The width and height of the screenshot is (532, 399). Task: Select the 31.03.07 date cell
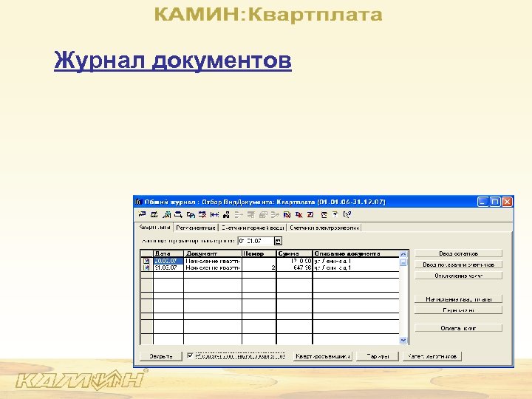click(168, 267)
